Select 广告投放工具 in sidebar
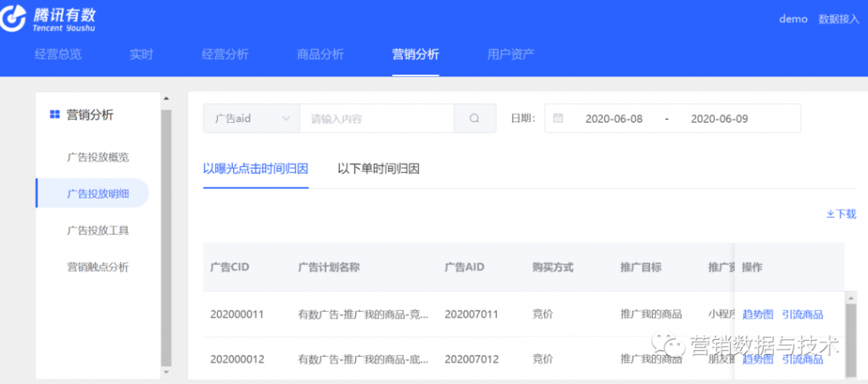Image resolution: width=868 pixels, height=384 pixels. click(x=97, y=230)
